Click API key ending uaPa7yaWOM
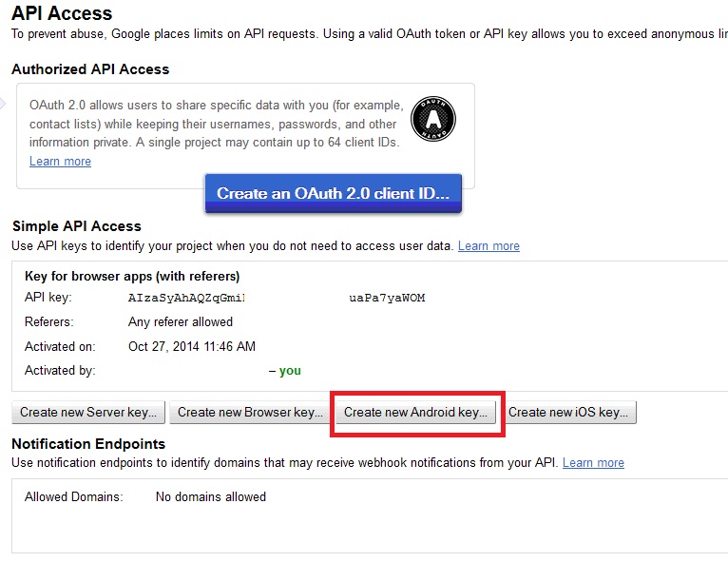Screen dimensions: 728x562 (x=387, y=298)
